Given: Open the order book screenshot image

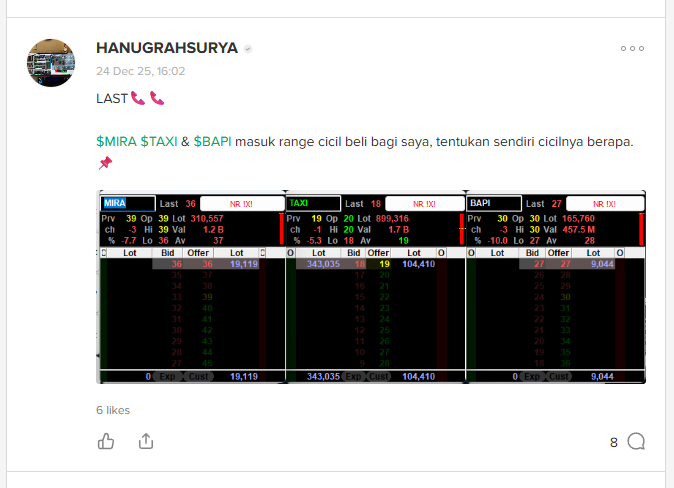Looking at the screenshot, I should [x=371, y=287].
